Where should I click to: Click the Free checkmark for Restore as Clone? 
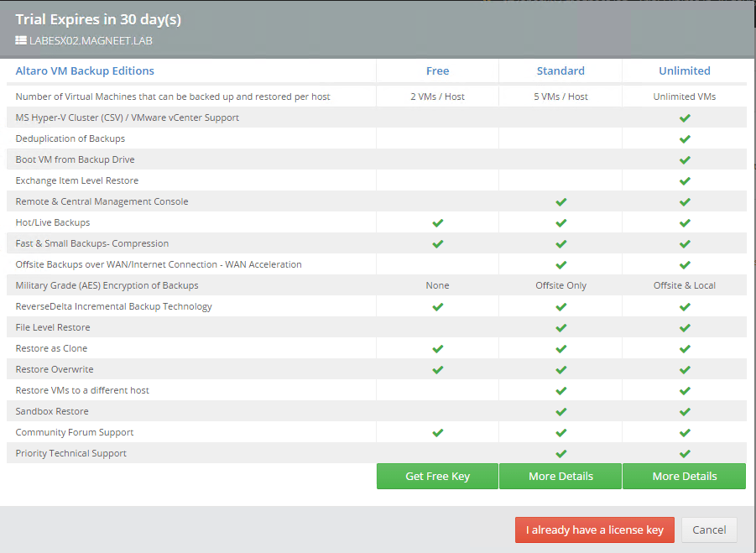tap(437, 348)
